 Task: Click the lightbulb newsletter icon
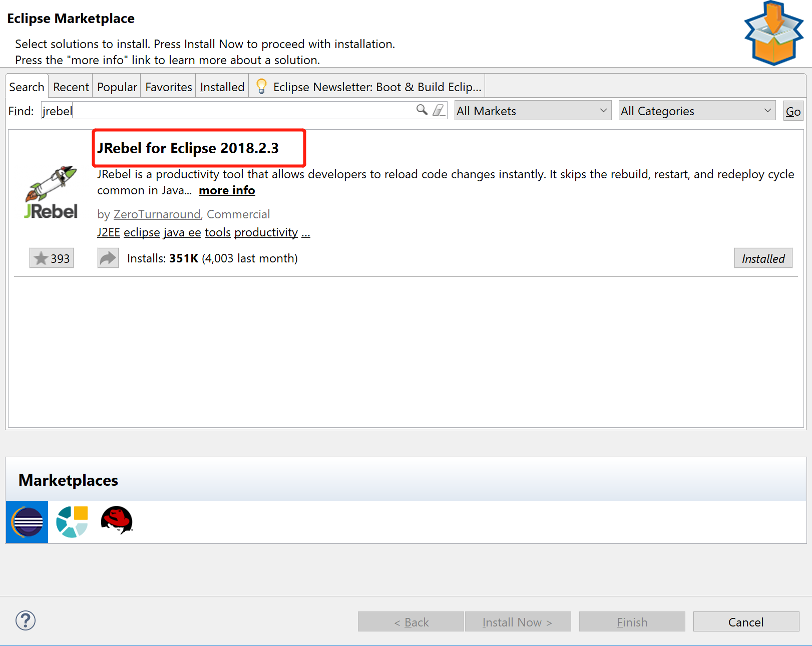261,86
